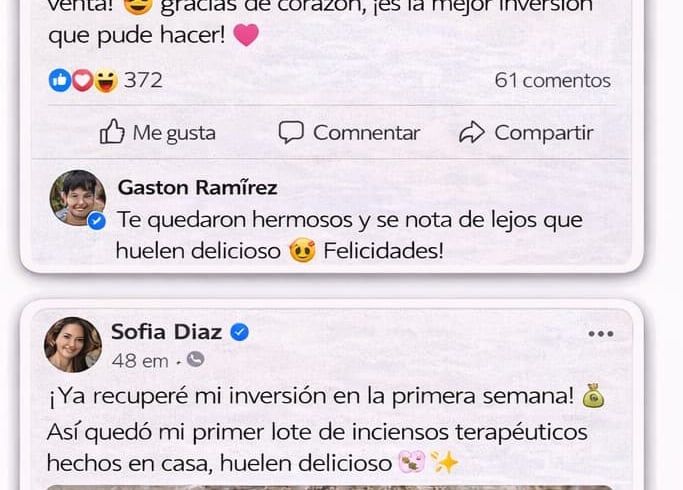The image size is (683, 490).
Task: Open the 48 em timestamp
Action: point(140,361)
